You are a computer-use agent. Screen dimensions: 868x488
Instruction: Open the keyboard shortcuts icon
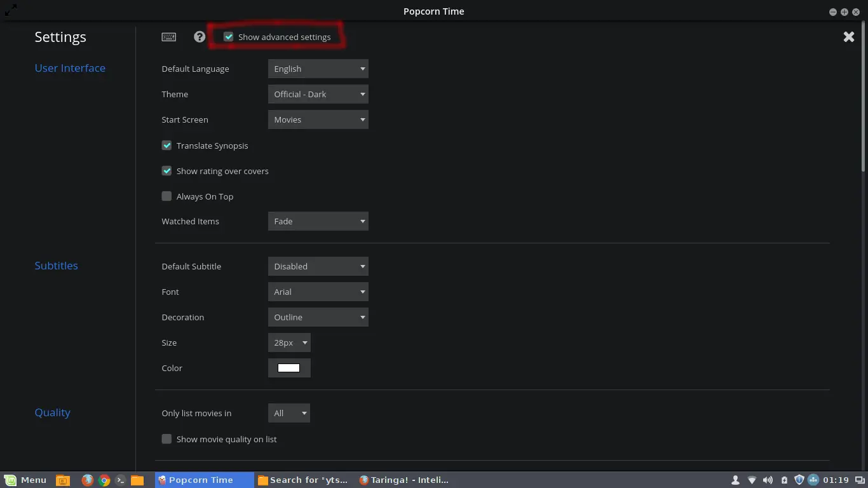168,37
